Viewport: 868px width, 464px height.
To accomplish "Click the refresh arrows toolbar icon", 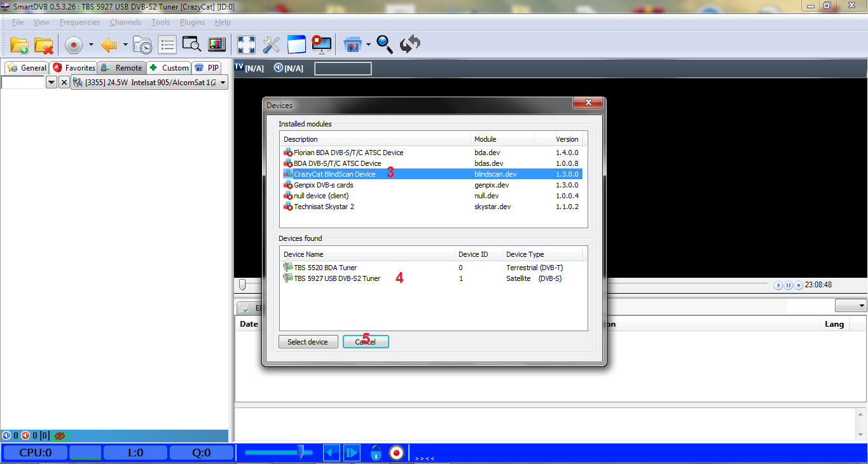I will 410,44.
